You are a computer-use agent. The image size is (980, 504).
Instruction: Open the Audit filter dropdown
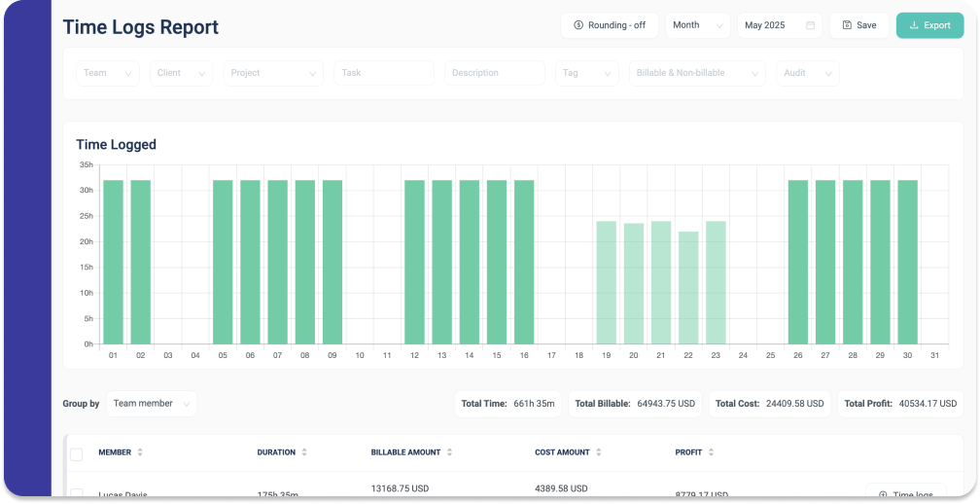[x=808, y=73]
